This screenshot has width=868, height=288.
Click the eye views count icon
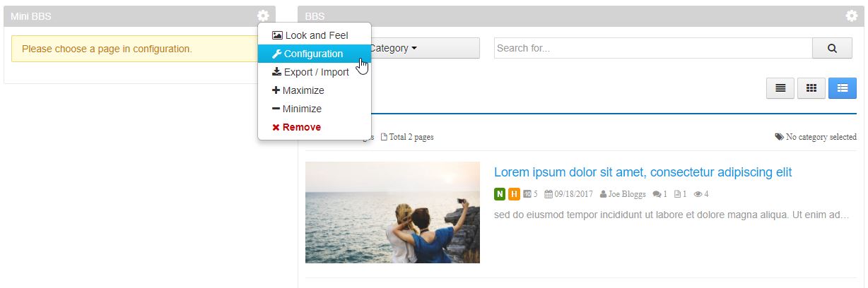click(x=698, y=194)
